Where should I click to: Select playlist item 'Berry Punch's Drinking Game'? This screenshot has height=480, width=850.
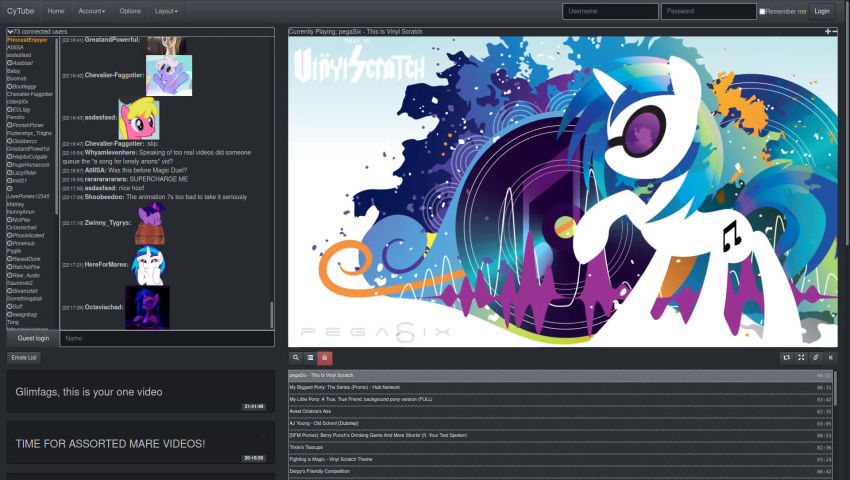pyautogui.click(x=561, y=435)
